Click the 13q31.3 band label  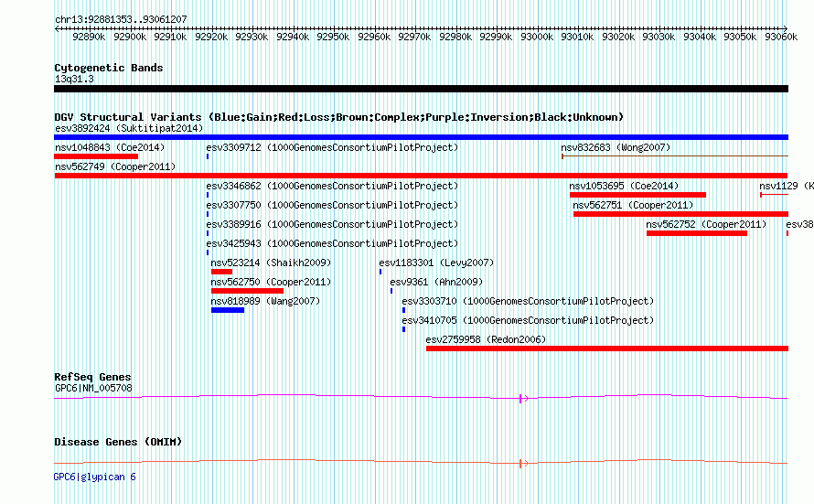click(x=74, y=79)
